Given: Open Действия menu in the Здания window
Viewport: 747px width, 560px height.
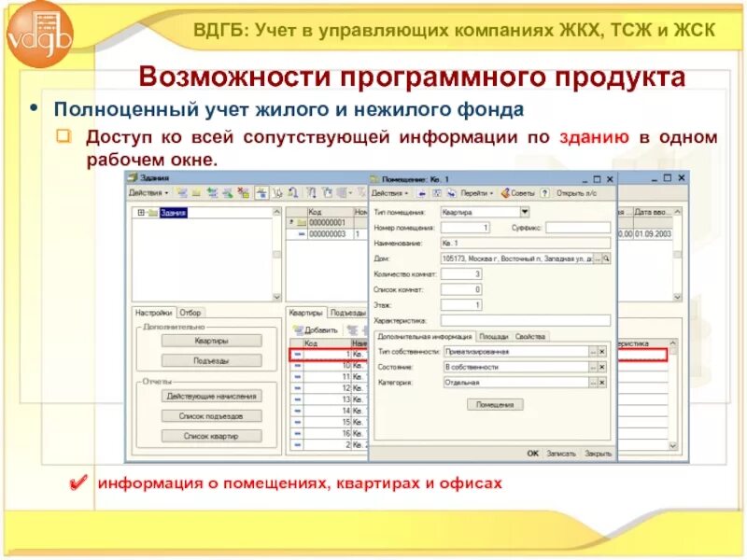Looking at the screenshot, I should pos(148,193).
